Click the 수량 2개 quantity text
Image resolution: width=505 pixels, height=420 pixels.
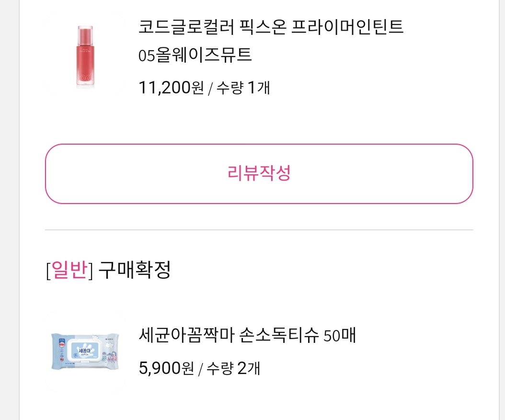[x=234, y=368]
